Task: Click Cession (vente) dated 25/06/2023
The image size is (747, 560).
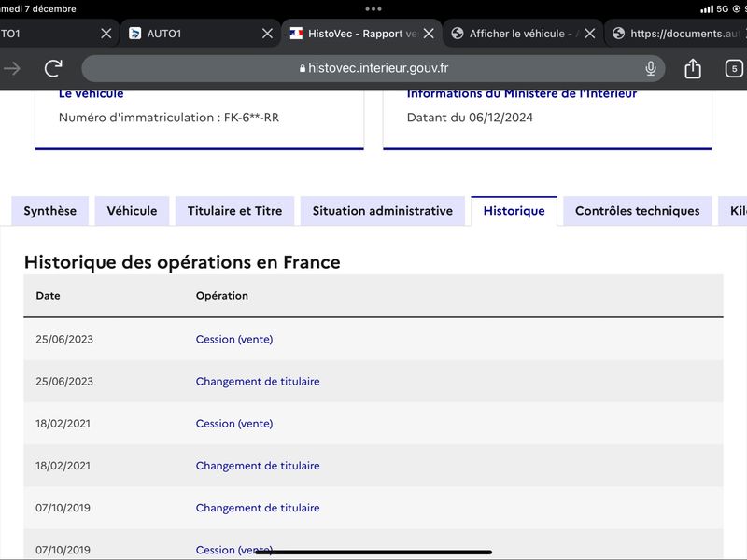Action: pos(234,339)
